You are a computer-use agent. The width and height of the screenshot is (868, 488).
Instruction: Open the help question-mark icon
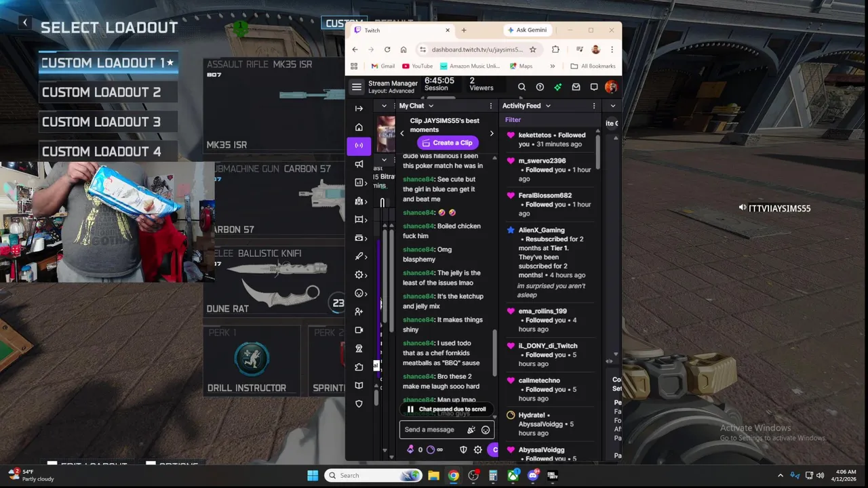click(x=540, y=87)
